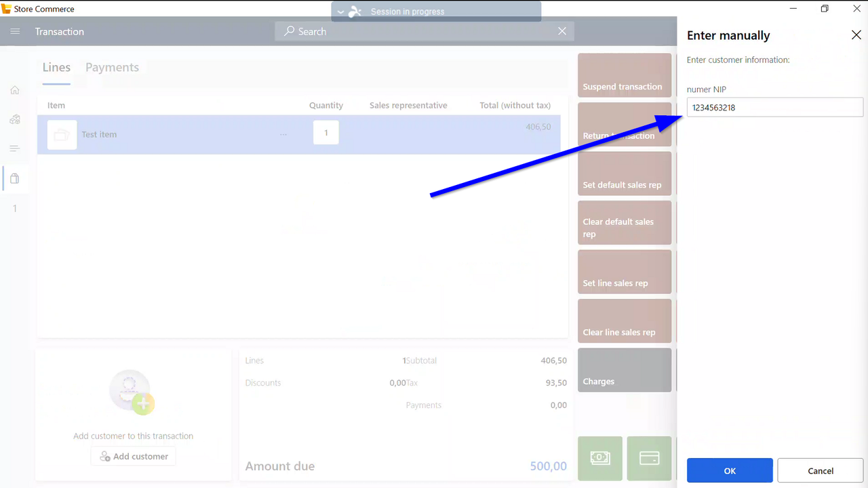Click the Sales representative column header

[408, 105]
